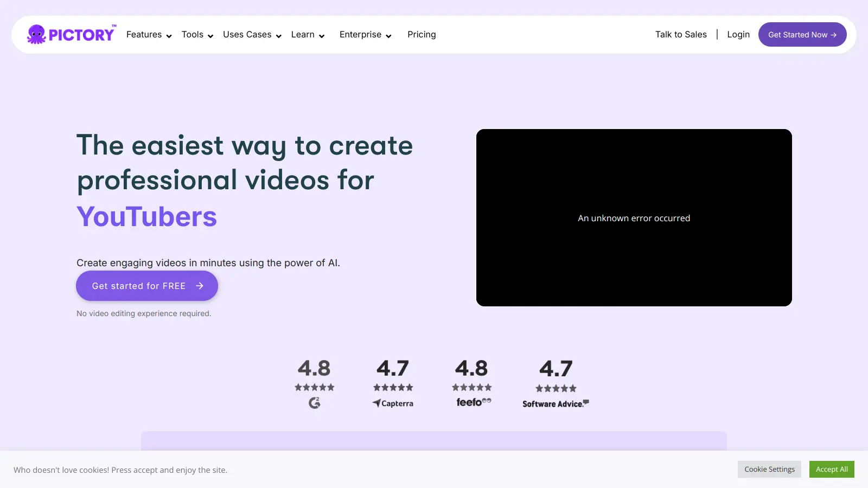Screen dimensions: 868x488
Task: Expand the Enterprise menu
Action: pyautogui.click(x=389, y=35)
